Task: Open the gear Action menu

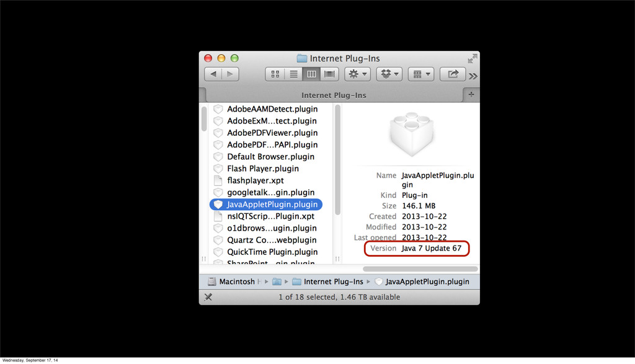Action: (357, 74)
